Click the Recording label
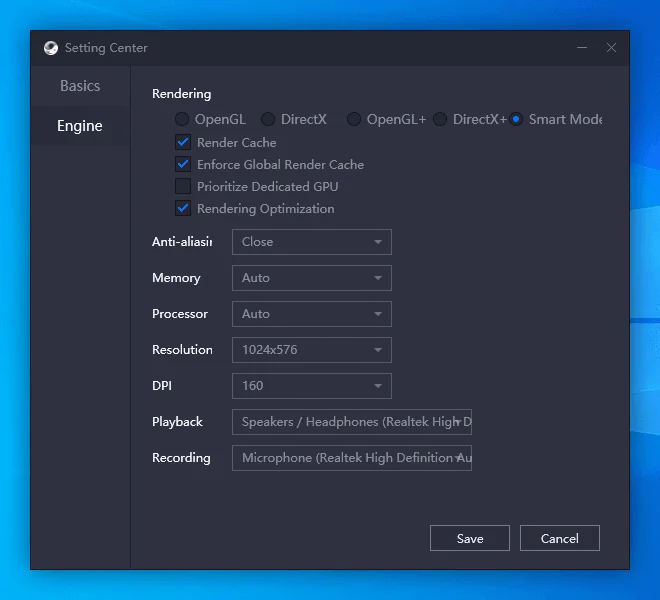Viewport: 660px width, 600px height. pos(181,458)
